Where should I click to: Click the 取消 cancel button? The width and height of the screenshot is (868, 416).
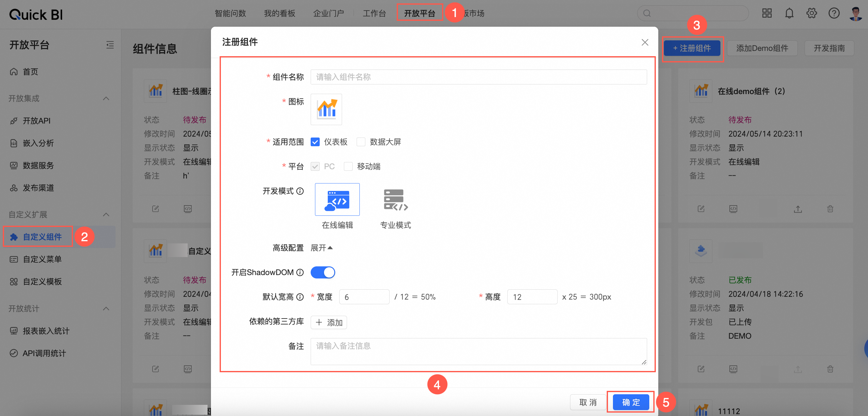point(588,402)
